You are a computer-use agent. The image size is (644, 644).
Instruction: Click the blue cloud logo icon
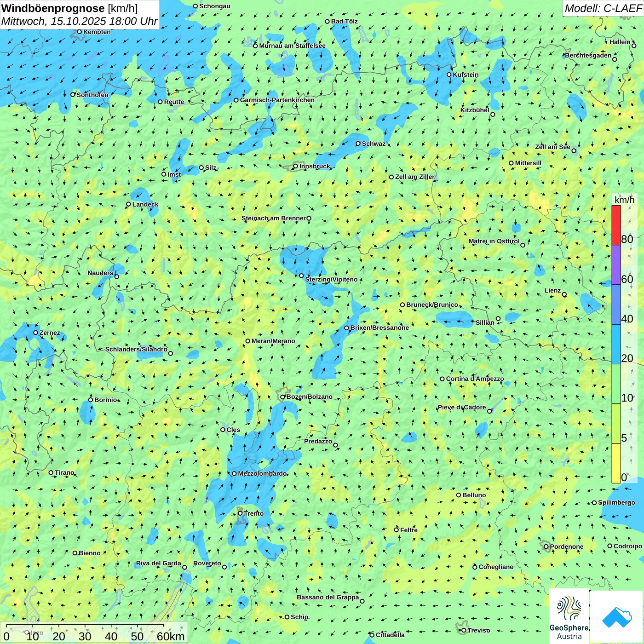(x=617, y=617)
